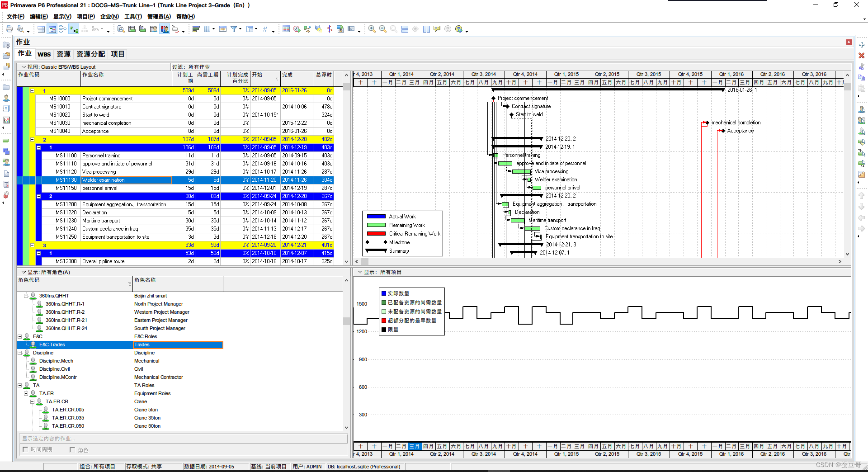This screenshot has width=868, height=472.
Task: Open the 显示: 所有项目 options dropdown
Action: pos(360,272)
